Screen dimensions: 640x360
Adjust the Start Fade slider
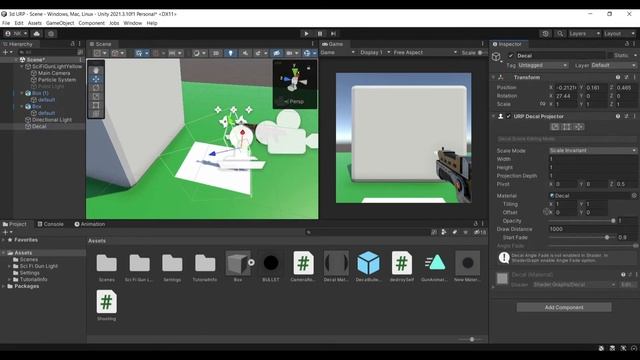click(x=581, y=237)
